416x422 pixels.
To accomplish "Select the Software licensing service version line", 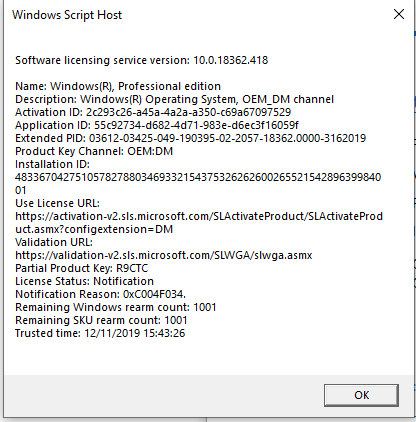I will 142,60.
